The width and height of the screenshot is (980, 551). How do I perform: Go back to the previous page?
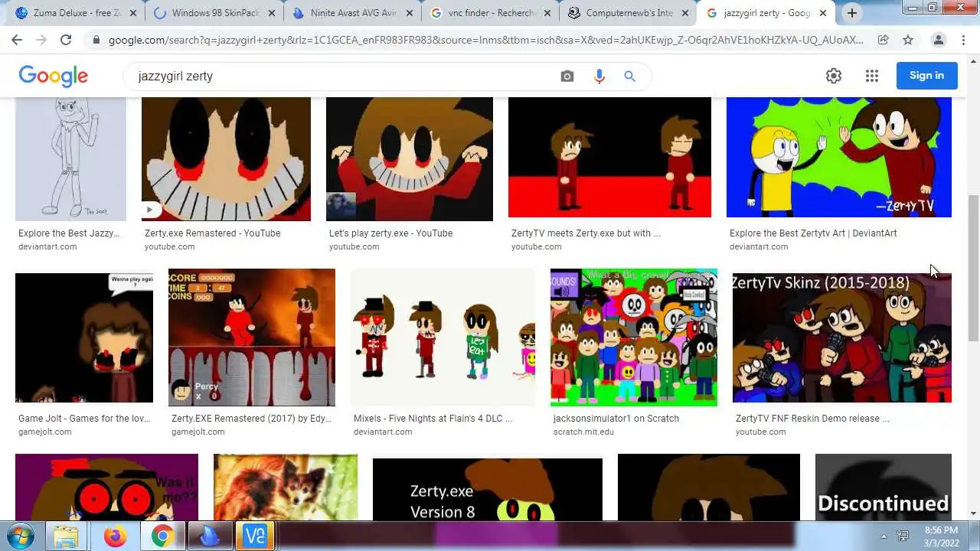[17, 41]
